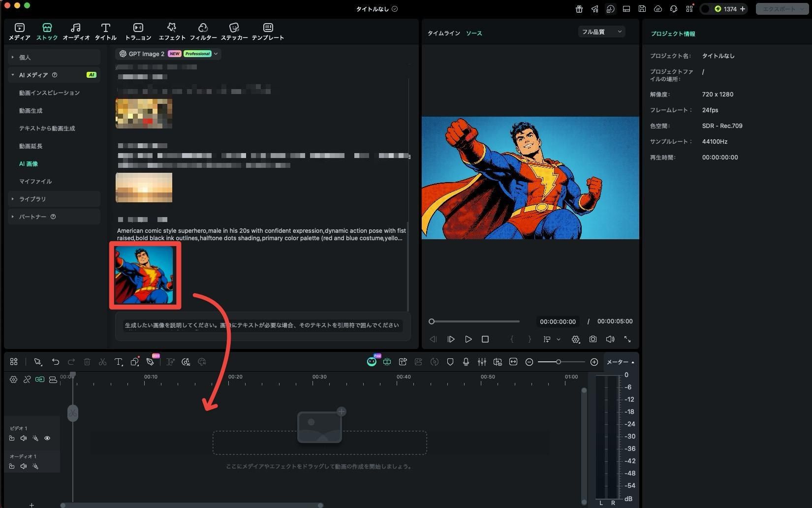Select テキストから動画生成 in the sidebar
This screenshot has height=508, width=812.
pyautogui.click(x=47, y=128)
